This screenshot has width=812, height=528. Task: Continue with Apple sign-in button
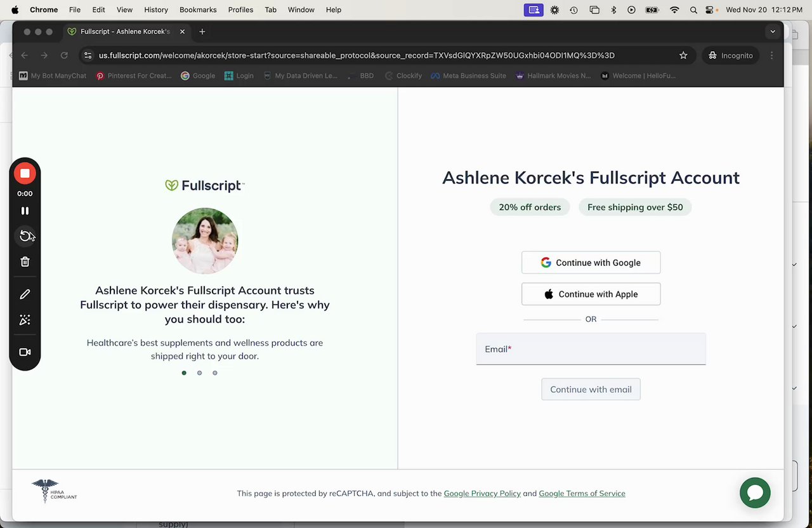point(591,294)
